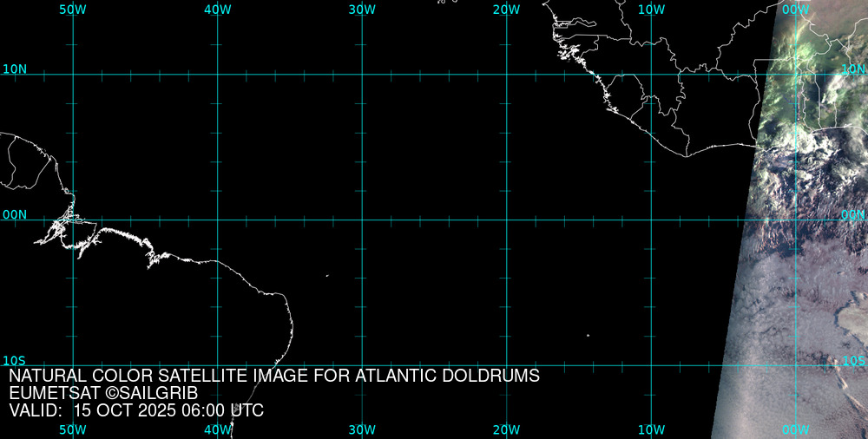Click the 10N latitude label on left side
Image resolution: width=868 pixels, height=439 pixels.
15,69
